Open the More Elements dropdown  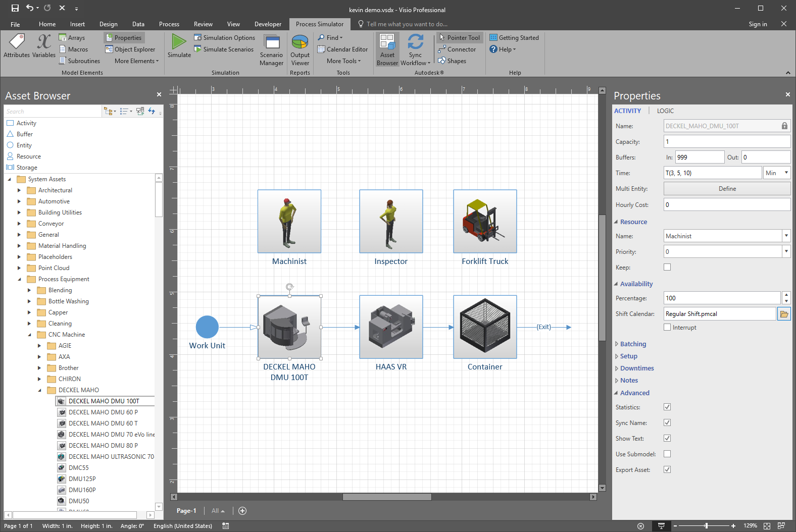(136, 61)
